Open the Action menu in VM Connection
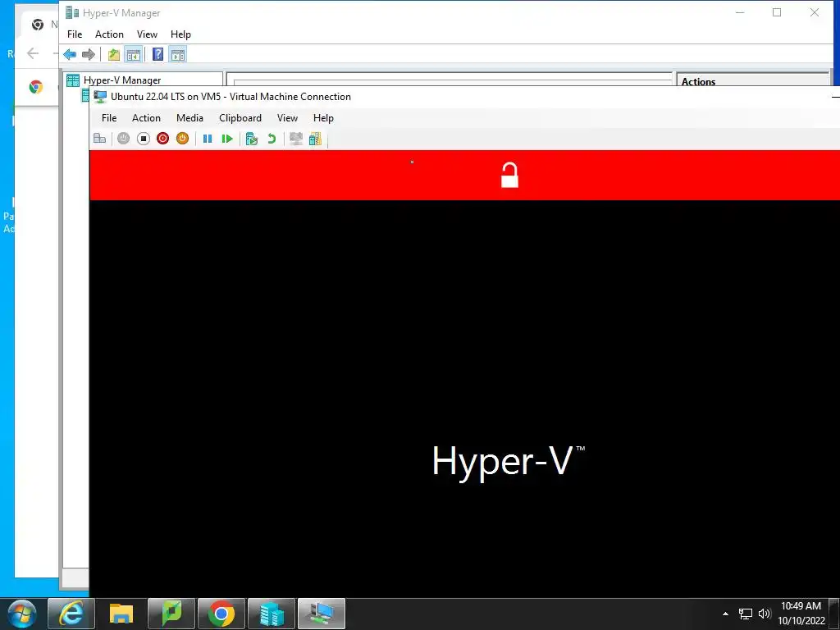This screenshot has width=840, height=630. [x=146, y=118]
